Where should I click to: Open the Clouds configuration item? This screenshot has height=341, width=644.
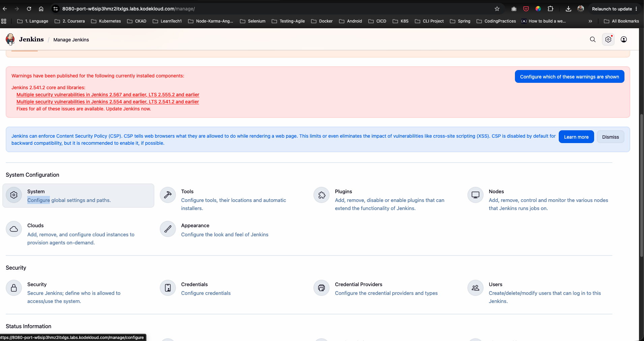[x=78, y=234]
